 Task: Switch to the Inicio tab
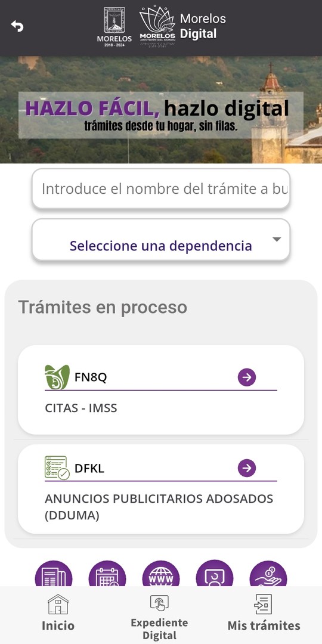coord(58,613)
